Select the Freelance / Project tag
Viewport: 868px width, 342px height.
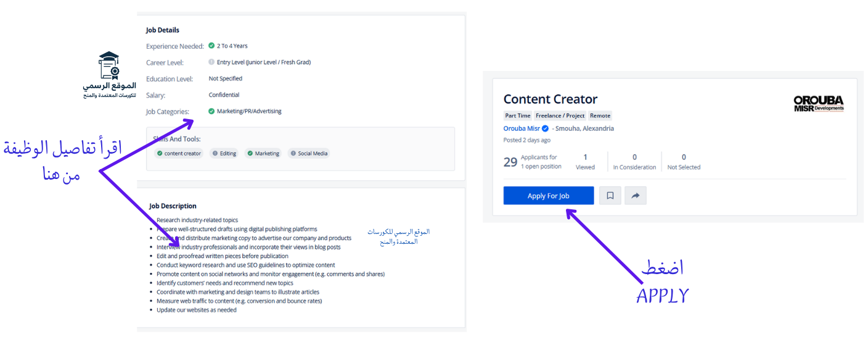[x=560, y=115]
